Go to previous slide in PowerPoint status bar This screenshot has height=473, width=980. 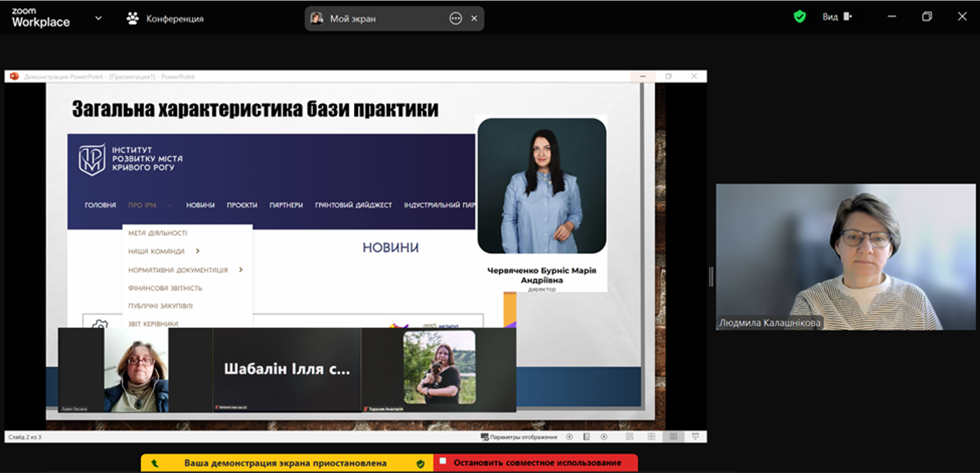coord(570,437)
